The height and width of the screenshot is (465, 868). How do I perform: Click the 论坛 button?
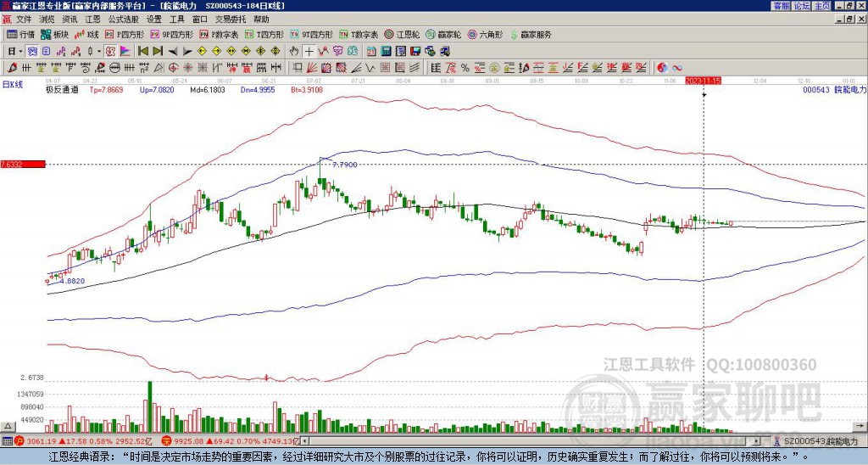click(x=802, y=6)
